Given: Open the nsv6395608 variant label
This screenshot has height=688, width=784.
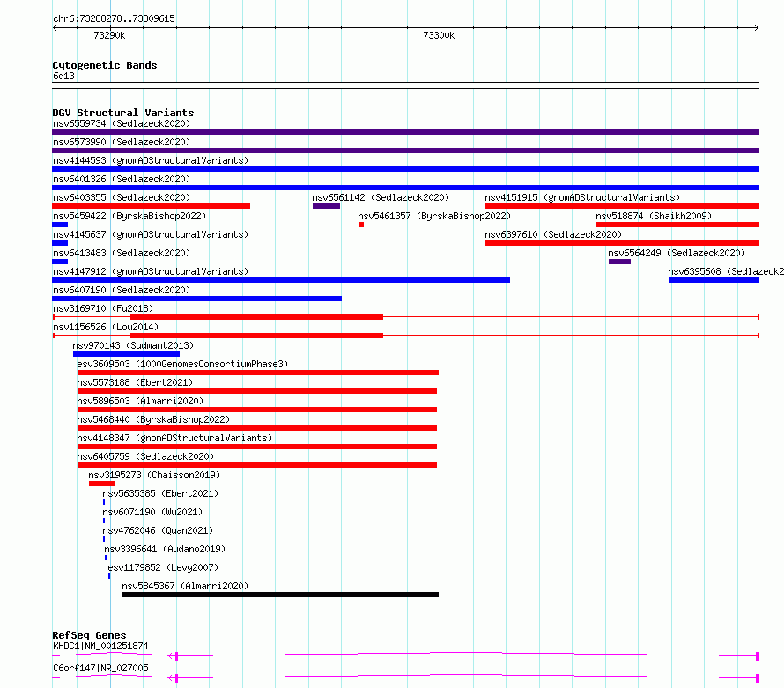Looking at the screenshot, I should pos(726,271).
